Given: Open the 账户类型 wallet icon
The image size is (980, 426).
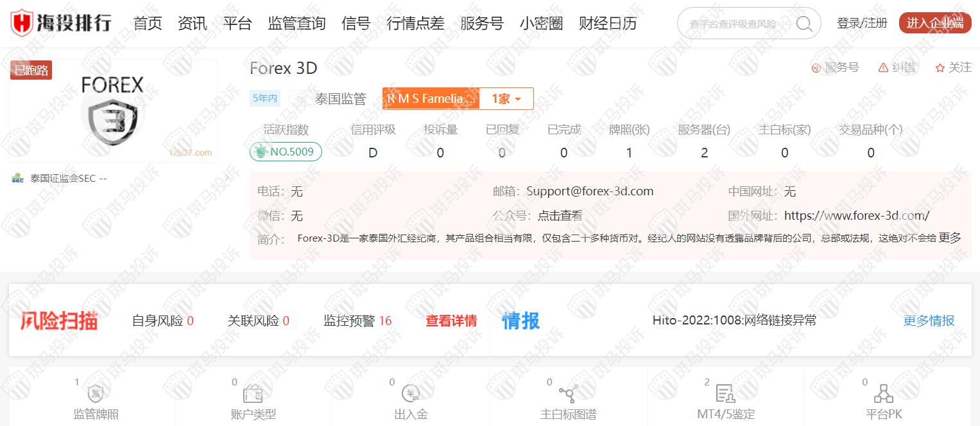Looking at the screenshot, I should [x=253, y=394].
